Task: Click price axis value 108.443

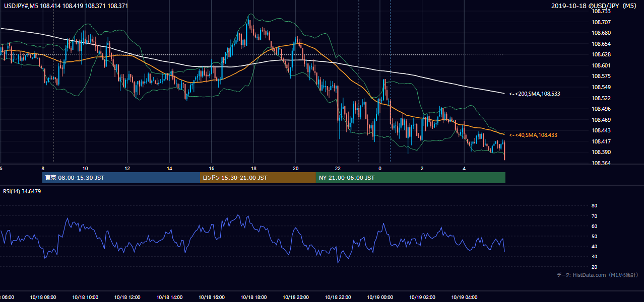Action: click(x=601, y=130)
